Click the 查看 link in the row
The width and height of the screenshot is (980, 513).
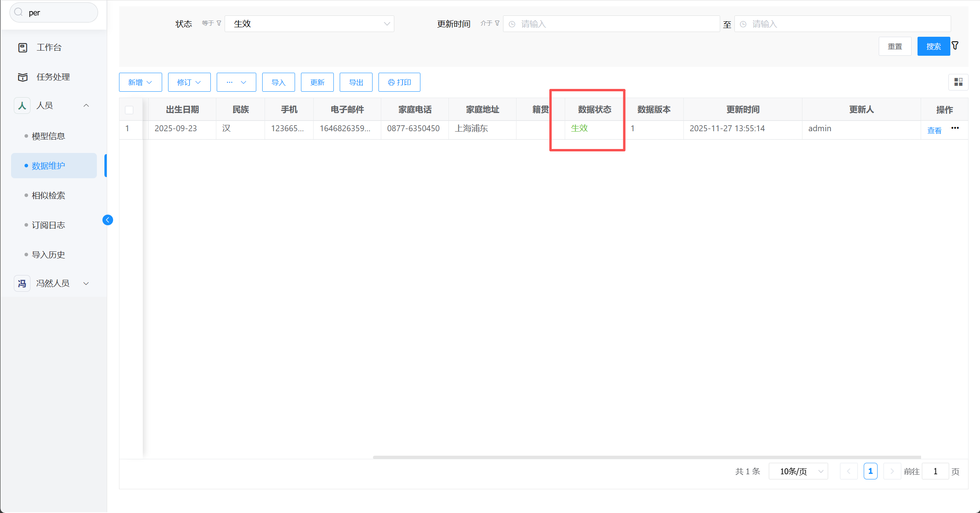pos(934,130)
